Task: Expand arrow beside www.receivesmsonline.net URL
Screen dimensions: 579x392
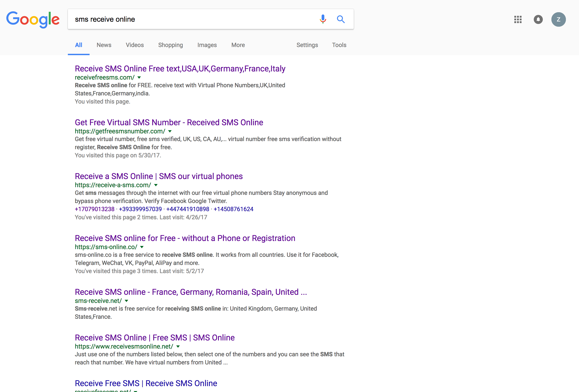Action: pyautogui.click(x=178, y=346)
